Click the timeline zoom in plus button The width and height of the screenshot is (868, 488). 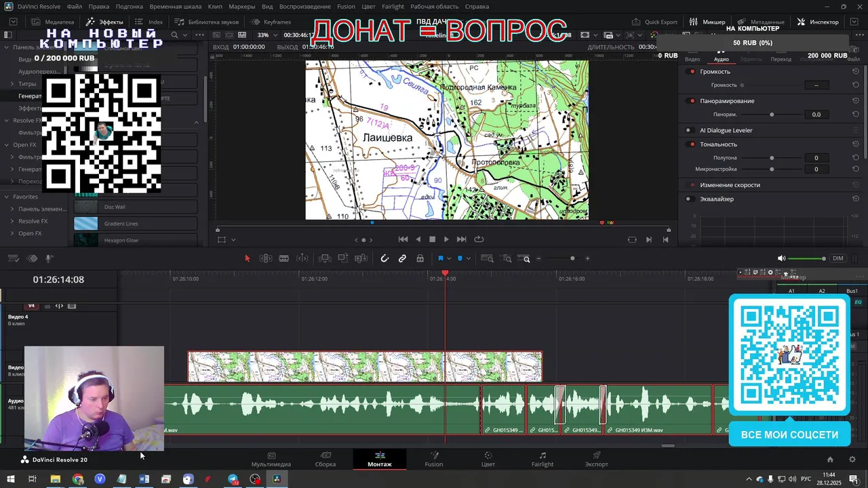pos(587,258)
